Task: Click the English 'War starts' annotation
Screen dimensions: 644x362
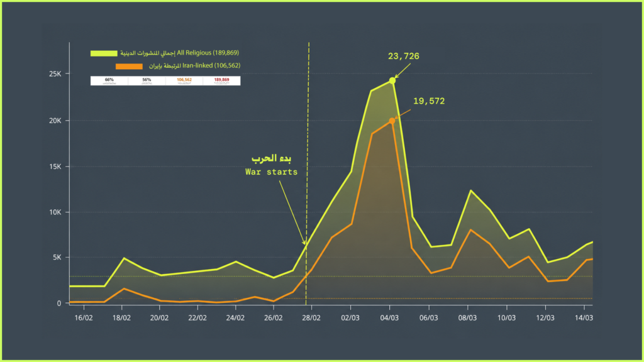Action: point(272,172)
